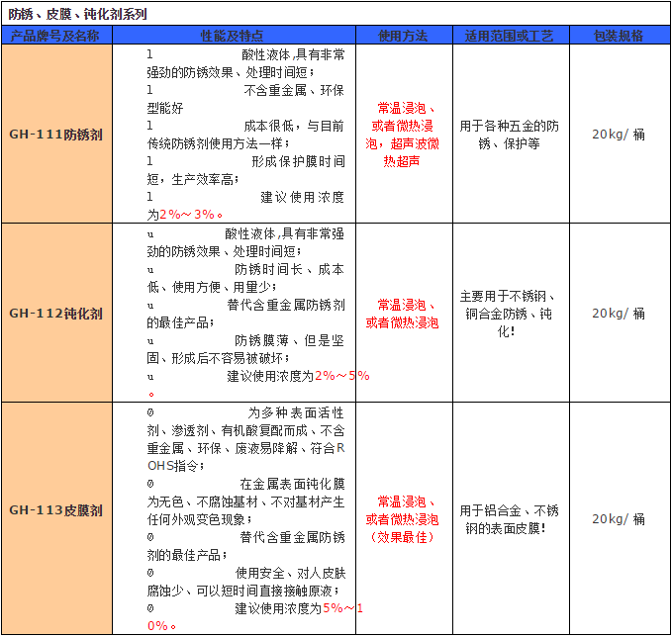Viewport: 672px width, 638px height.
Task: Select the 产品牌号及名称 column header
Action: tap(56, 36)
